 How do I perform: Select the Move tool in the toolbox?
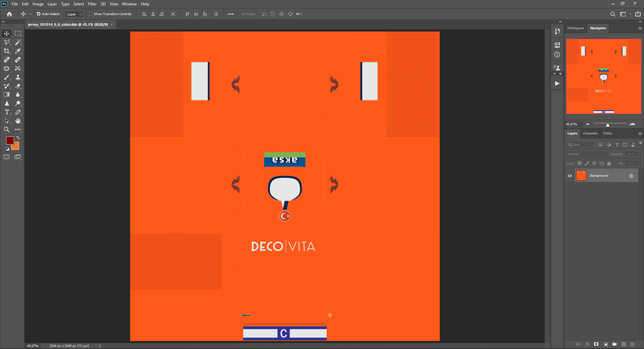pyautogui.click(x=7, y=34)
